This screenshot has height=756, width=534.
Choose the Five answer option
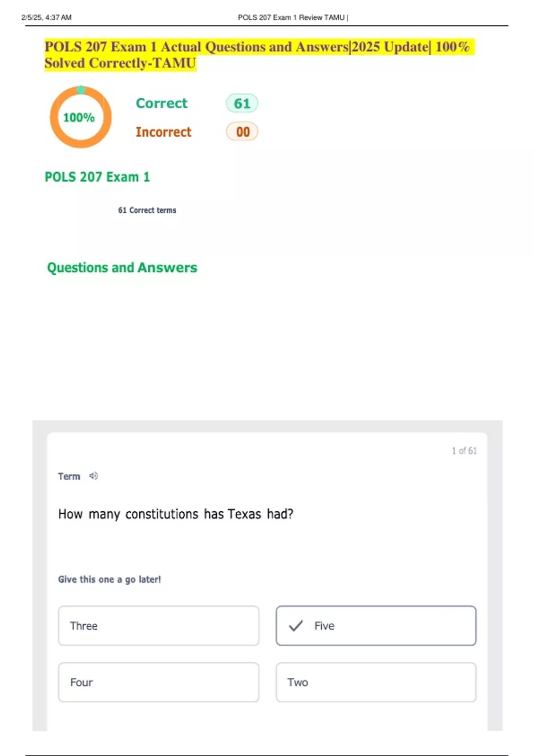[376, 626]
